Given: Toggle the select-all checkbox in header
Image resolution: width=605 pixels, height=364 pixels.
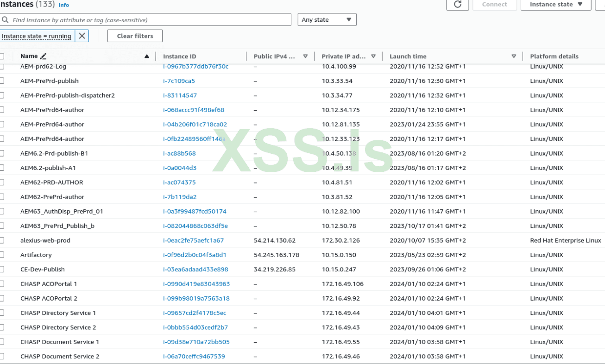Looking at the screenshot, I should (1, 56).
